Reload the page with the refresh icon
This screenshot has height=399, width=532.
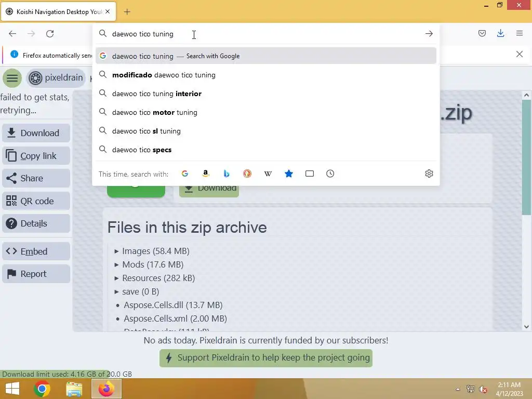[50, 34]
